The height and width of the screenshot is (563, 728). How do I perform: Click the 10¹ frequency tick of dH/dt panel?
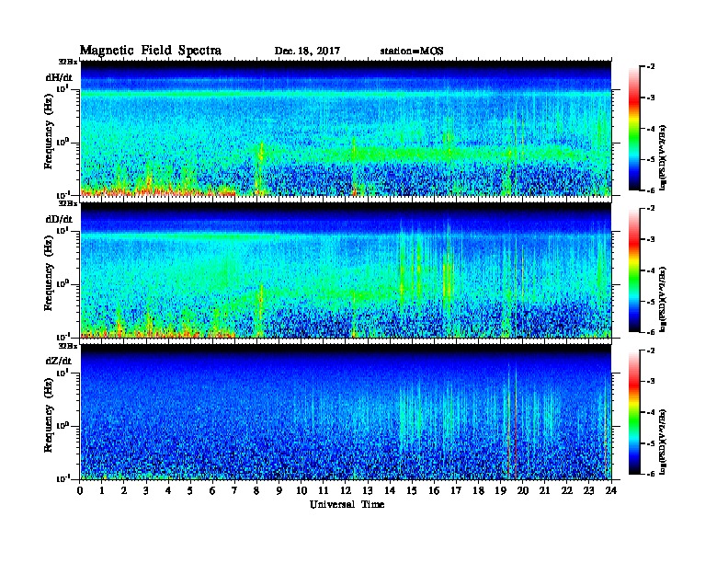pos(63,89)
